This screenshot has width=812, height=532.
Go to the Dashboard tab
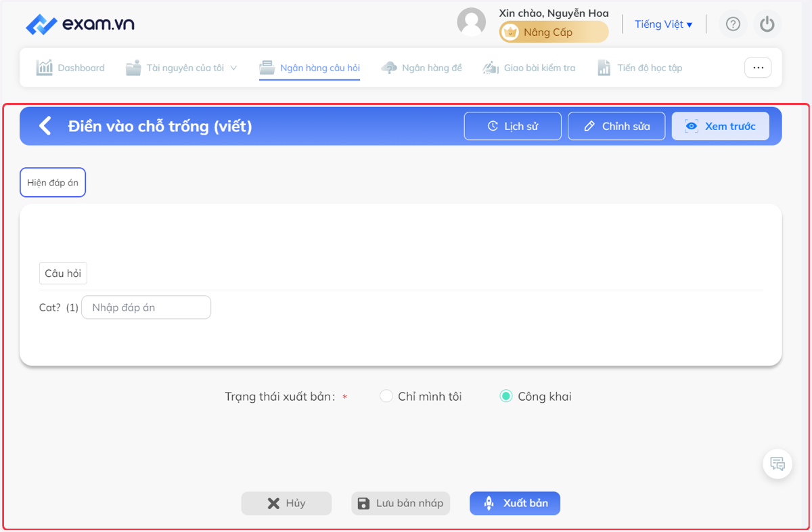[x=70, y=68]
